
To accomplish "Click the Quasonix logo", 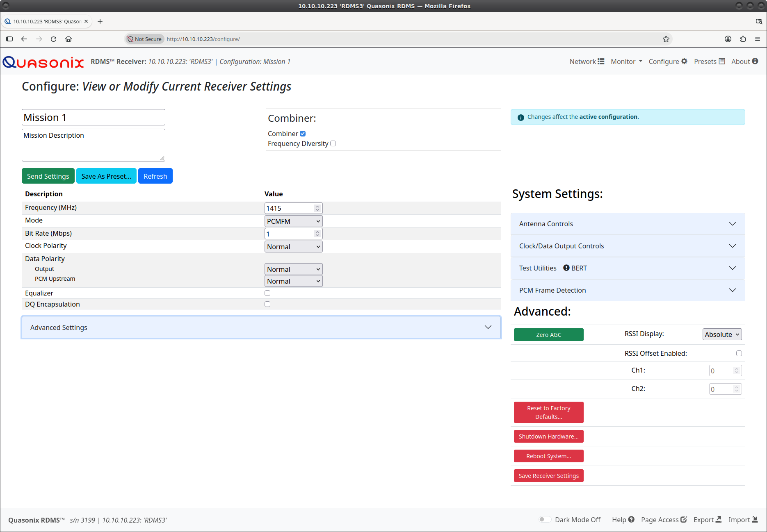I will [x=43, y=62].
